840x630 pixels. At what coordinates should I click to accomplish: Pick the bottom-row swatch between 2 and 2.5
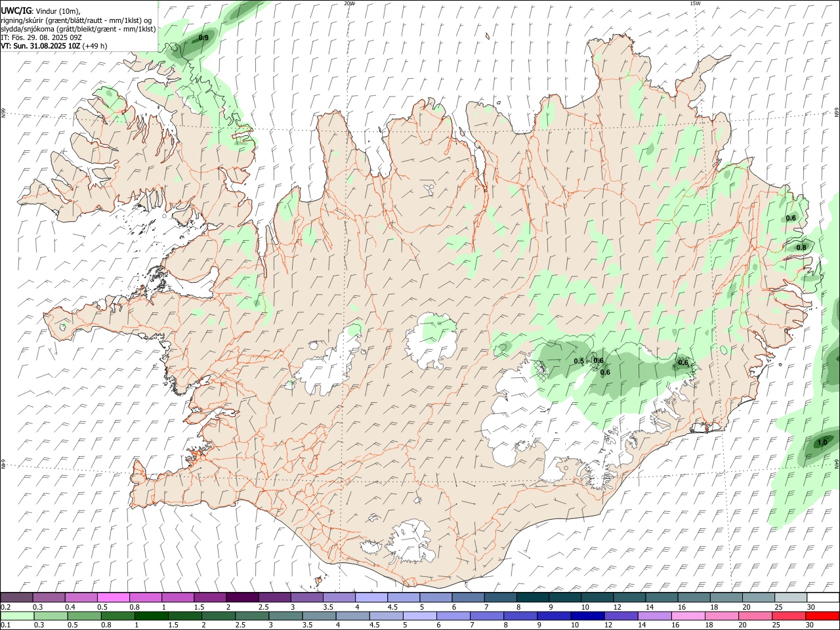[218, 616]
